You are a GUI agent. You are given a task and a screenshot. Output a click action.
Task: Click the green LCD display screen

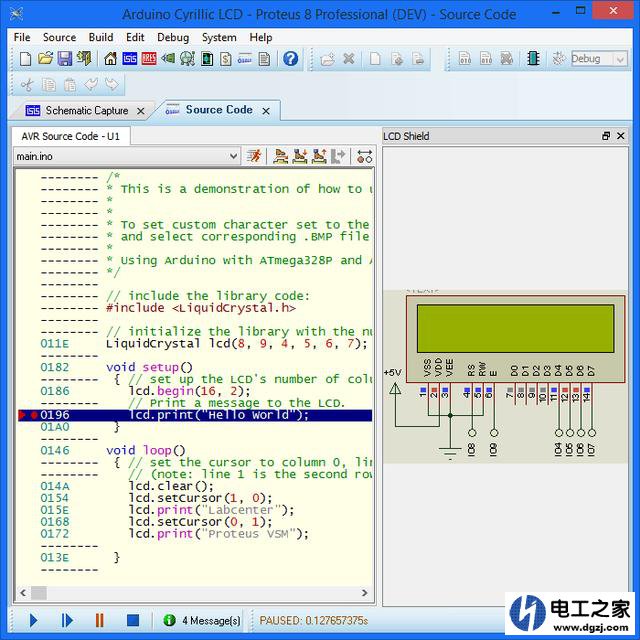pyautogui.click(x=516, y=328)
